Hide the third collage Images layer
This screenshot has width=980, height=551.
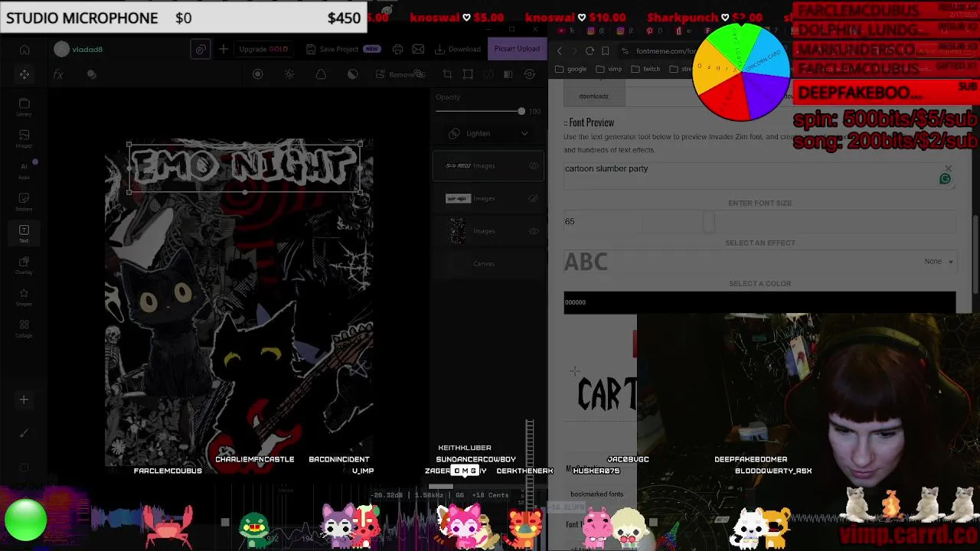(x=534, y=231)
